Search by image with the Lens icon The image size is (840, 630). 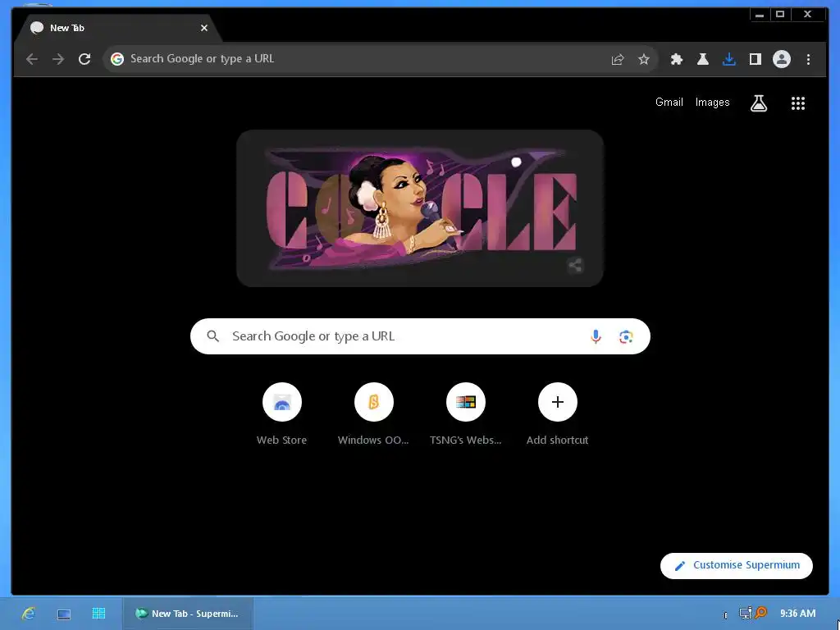tap(626, 336)
